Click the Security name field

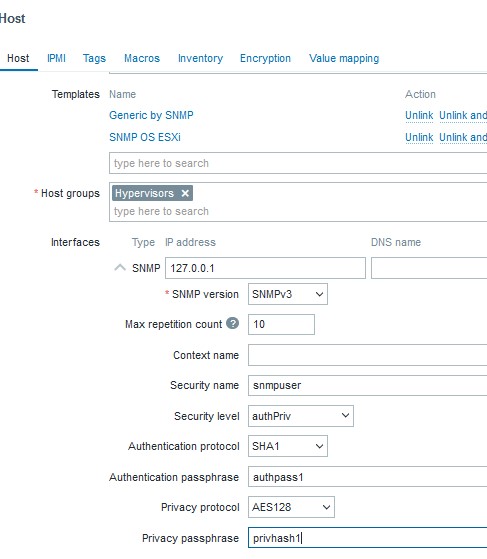pyautogui.click(x=368, y=385)
